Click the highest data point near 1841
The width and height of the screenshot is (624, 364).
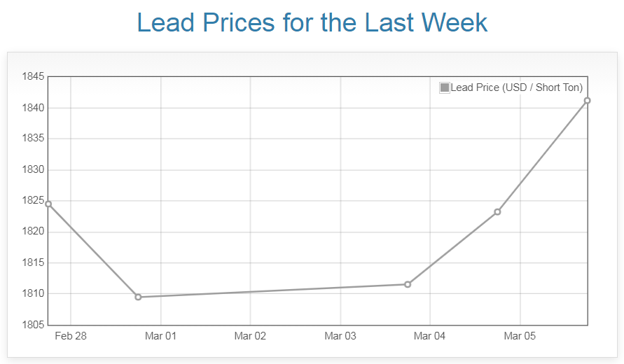(587, 100)
